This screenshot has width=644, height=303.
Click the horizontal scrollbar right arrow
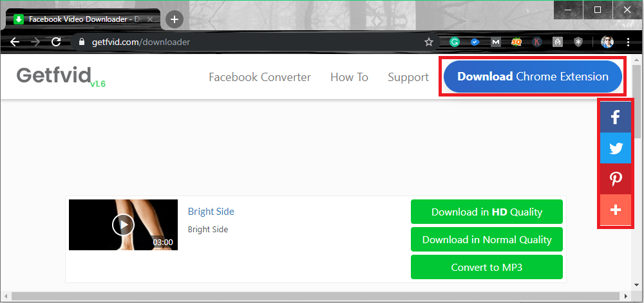click(626, 296)
